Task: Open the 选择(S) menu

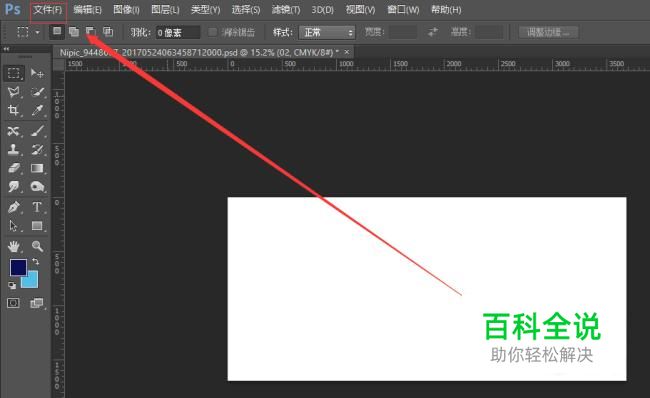Action: pyautogui.click(x=246, y=10)
